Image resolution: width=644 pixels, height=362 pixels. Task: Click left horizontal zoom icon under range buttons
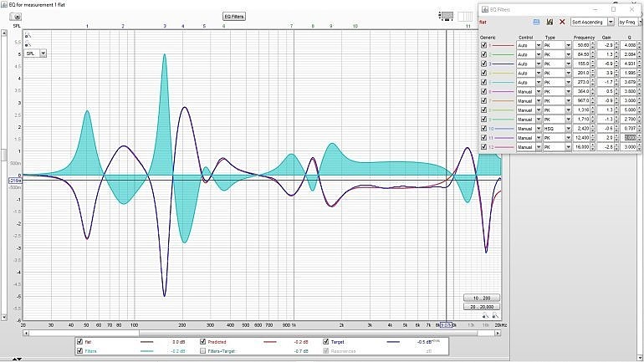coord(485,315)
